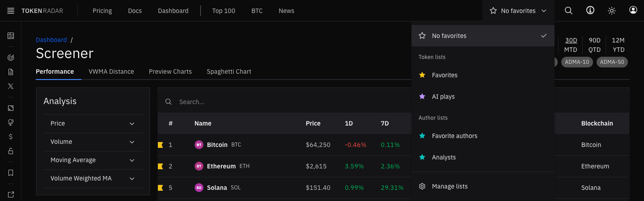
Task: Open the document sidebar icon
Action: (11, 72)
